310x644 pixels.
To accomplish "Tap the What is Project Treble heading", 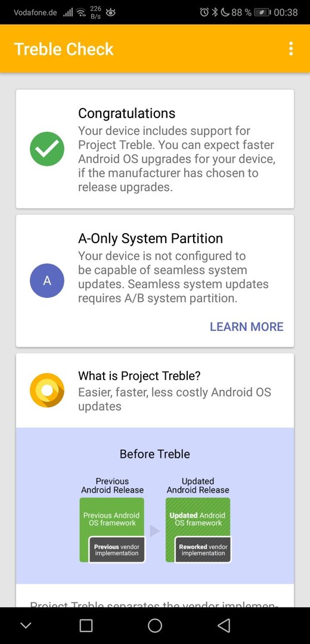I will click(x=139, y=376).
